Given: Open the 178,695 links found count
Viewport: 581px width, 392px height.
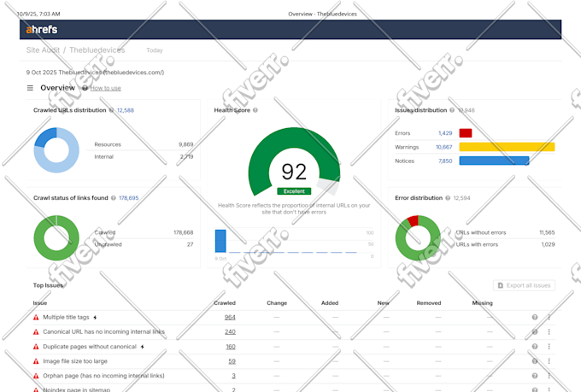Looking at the screenshot, I should coord(128,198).
